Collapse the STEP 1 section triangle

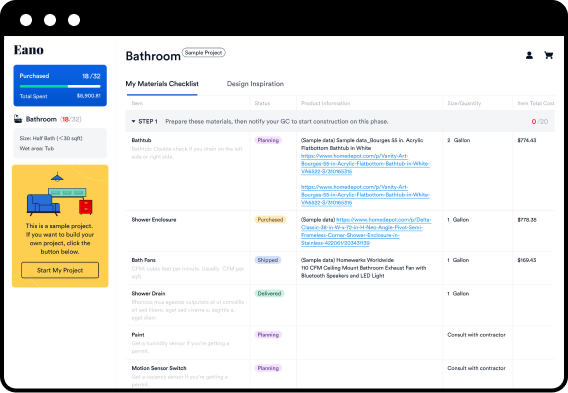[x=133, y=121]
